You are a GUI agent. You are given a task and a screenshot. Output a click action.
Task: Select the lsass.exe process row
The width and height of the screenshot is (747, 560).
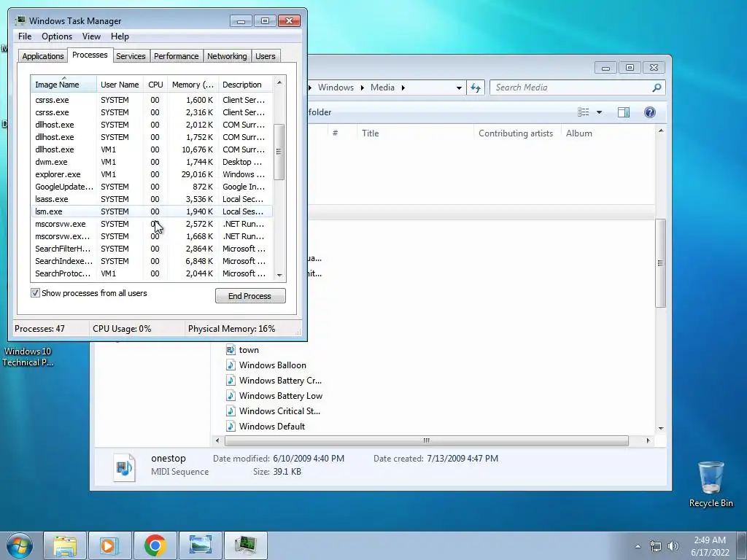(x=152, y=199)
